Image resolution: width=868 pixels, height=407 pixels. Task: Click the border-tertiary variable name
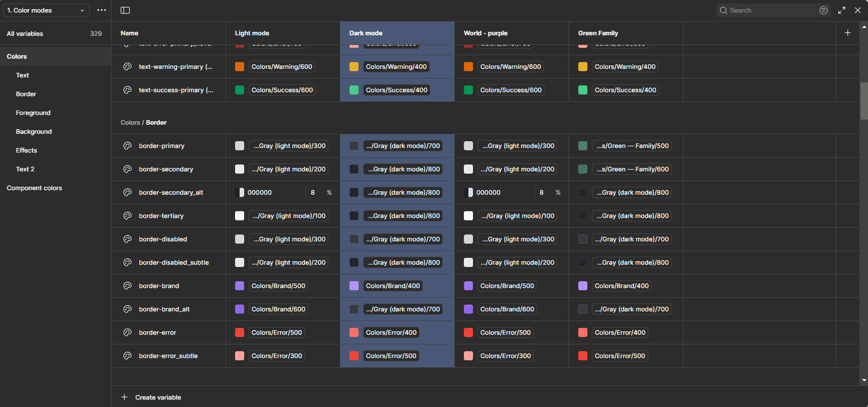(x=161, y=216)
